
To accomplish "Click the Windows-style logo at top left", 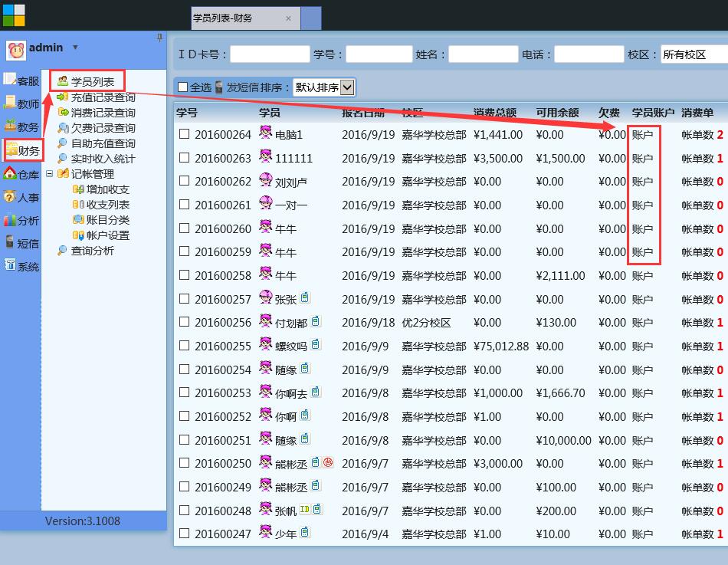I will pos(13,14).
